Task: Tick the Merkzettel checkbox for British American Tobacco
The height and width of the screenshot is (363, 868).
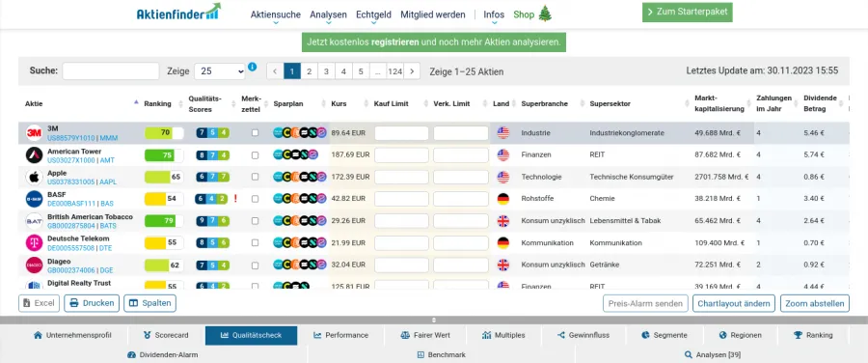Action: [255, 221]
